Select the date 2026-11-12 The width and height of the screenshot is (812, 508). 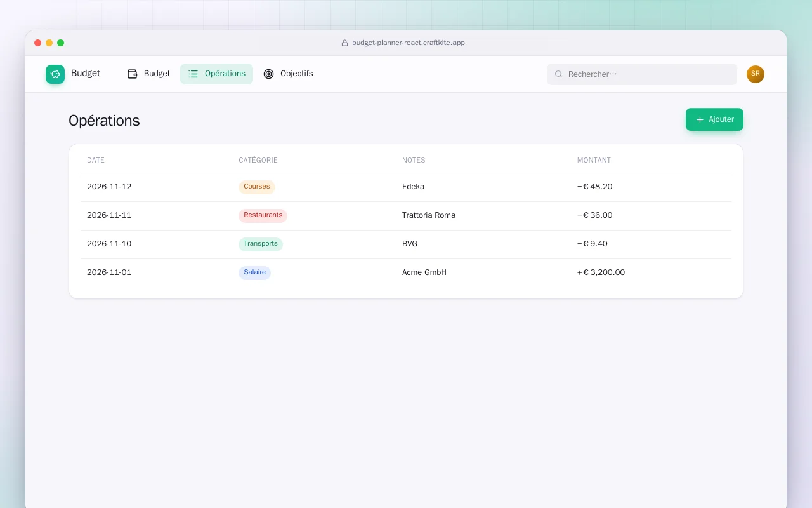tap(109, 187)
